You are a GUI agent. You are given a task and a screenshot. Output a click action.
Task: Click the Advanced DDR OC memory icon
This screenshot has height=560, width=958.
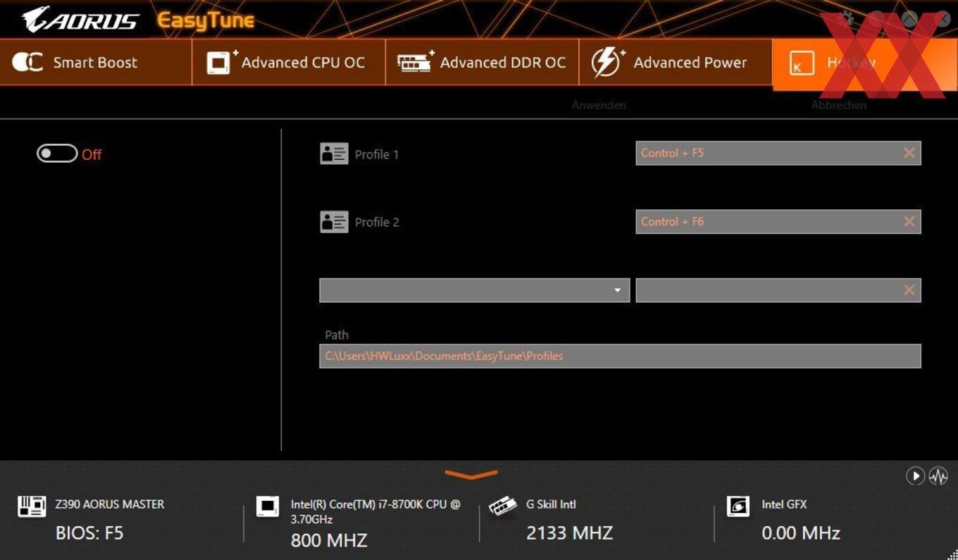(416, 62)
